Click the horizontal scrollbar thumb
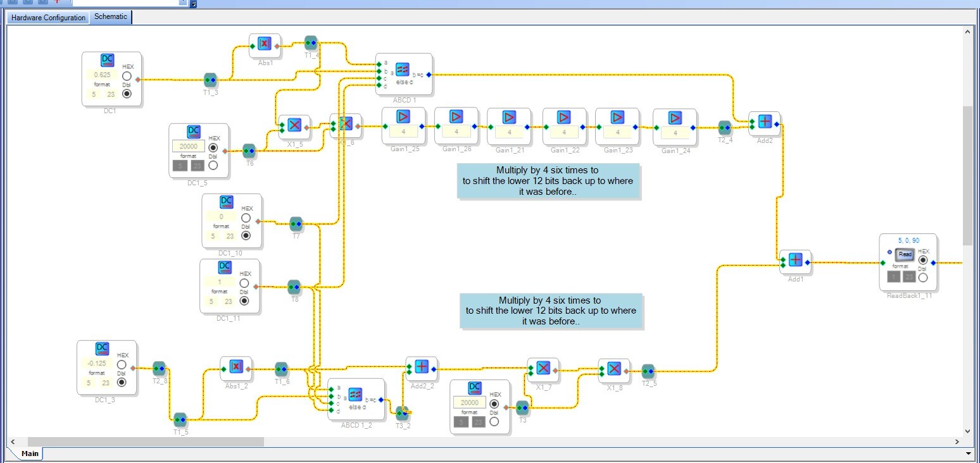This screenshot has height=463, width=980. point(146,441)
